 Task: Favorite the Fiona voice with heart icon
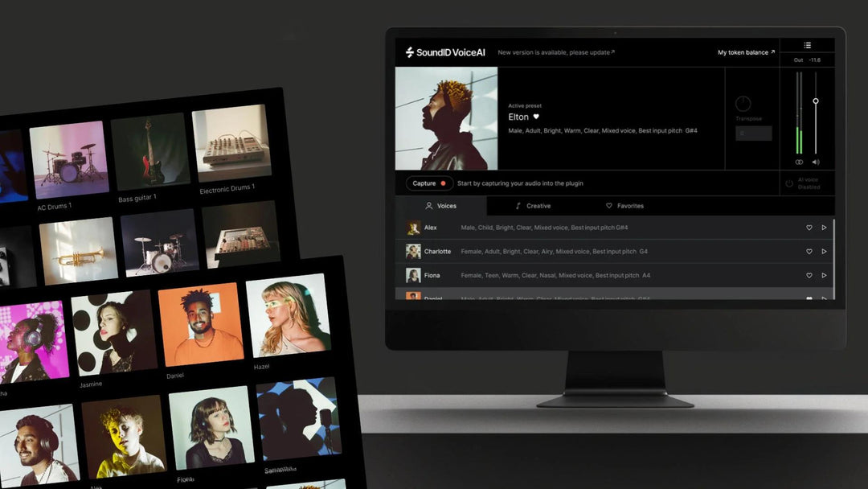[809, 275]
